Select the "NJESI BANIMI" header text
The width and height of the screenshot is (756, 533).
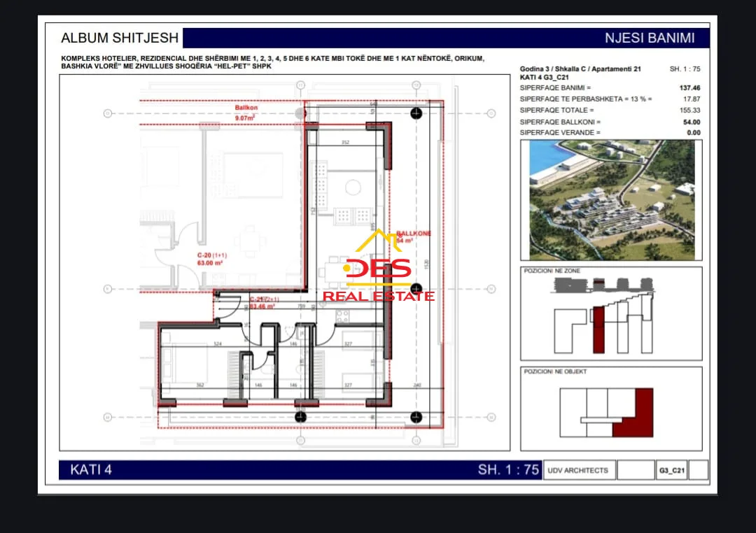point(650,38)
